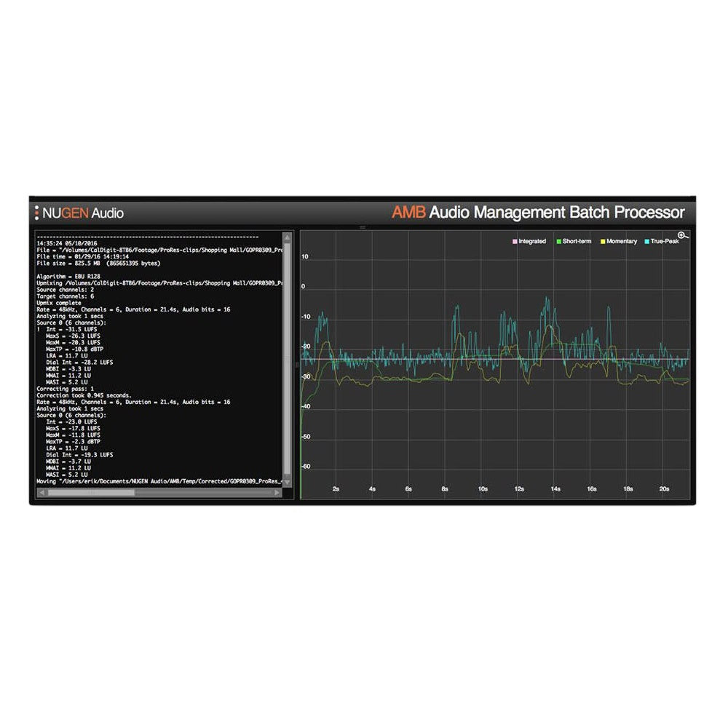The width and height of the screenshot is (728, 728).
Task: Select the 'Upmixing /Volumes/CalDigit' log line
Action: [159, 282]
